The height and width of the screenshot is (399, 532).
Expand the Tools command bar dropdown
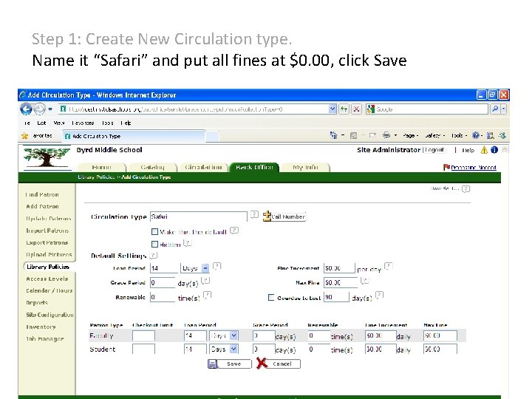tap(459, 136)
